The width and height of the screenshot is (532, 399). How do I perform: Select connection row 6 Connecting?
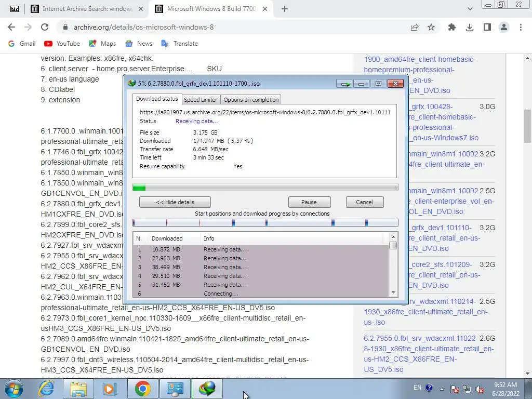(261, 294)
